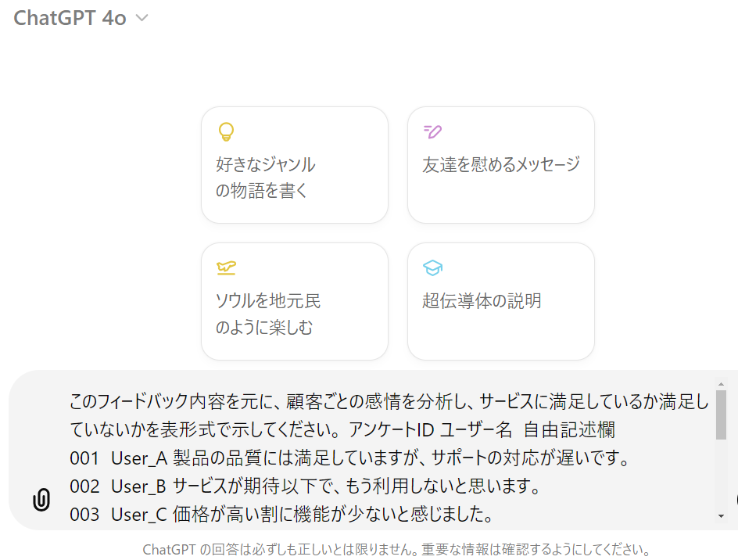Click the scrollbar thumb in the prompt box
Screen dimensions: 738x560
tap(720, 415)
